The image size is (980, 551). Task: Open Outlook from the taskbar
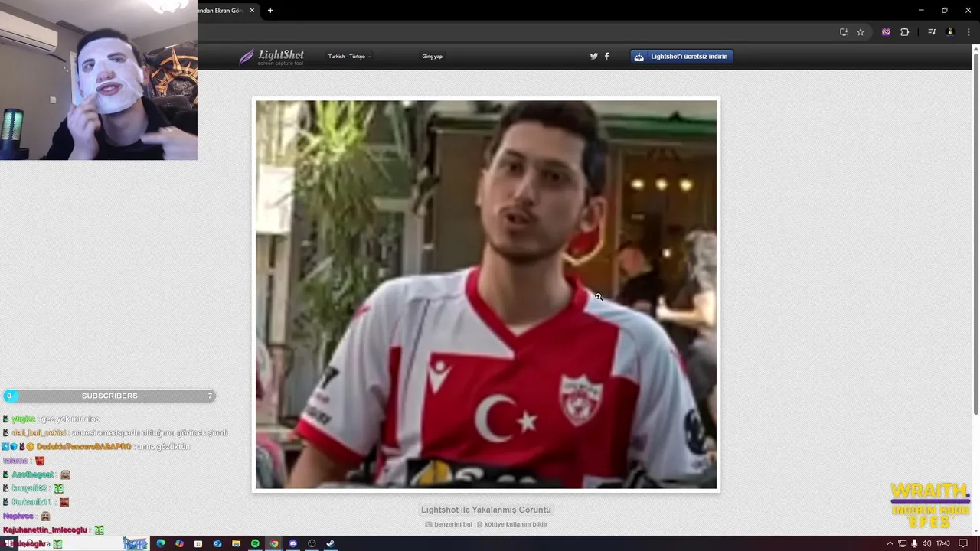coord(217,543)
